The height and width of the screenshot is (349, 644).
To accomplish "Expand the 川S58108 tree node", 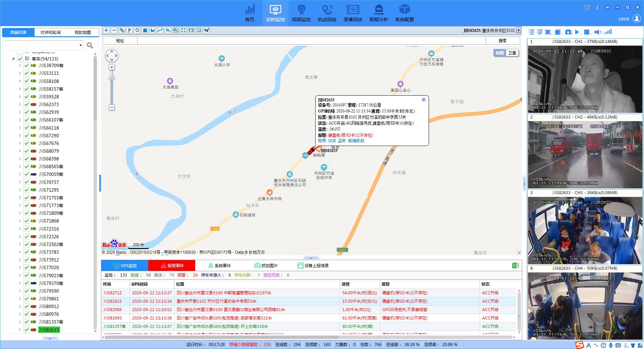I will tap(20, 81).
